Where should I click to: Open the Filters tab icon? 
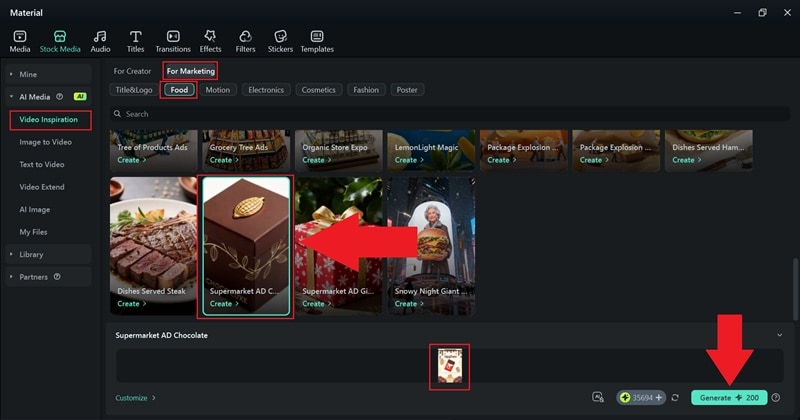coord(245,36)
